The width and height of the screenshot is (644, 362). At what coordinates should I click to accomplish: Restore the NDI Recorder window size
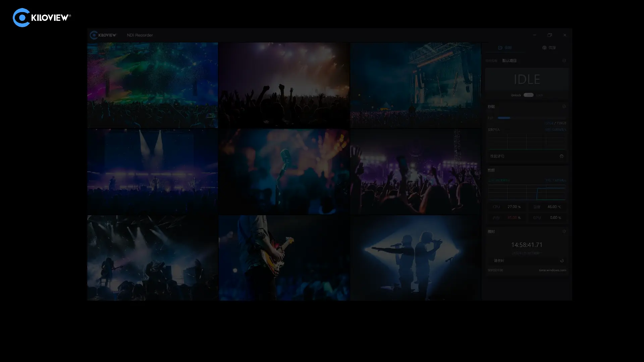click(549, 35)
